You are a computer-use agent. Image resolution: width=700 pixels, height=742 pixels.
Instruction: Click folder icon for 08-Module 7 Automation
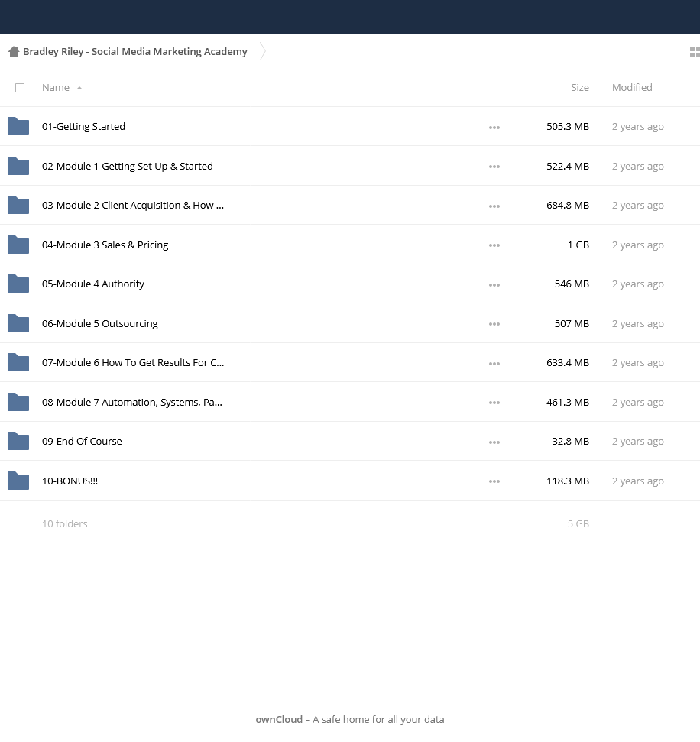click(18, 402)
